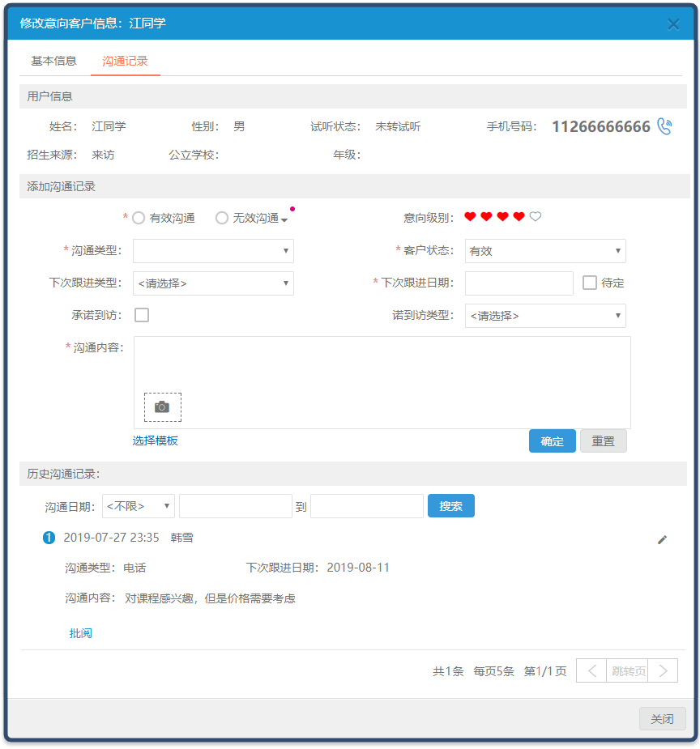Click the phone call icon beside the number
700x749 pixels.
[664, 126]
